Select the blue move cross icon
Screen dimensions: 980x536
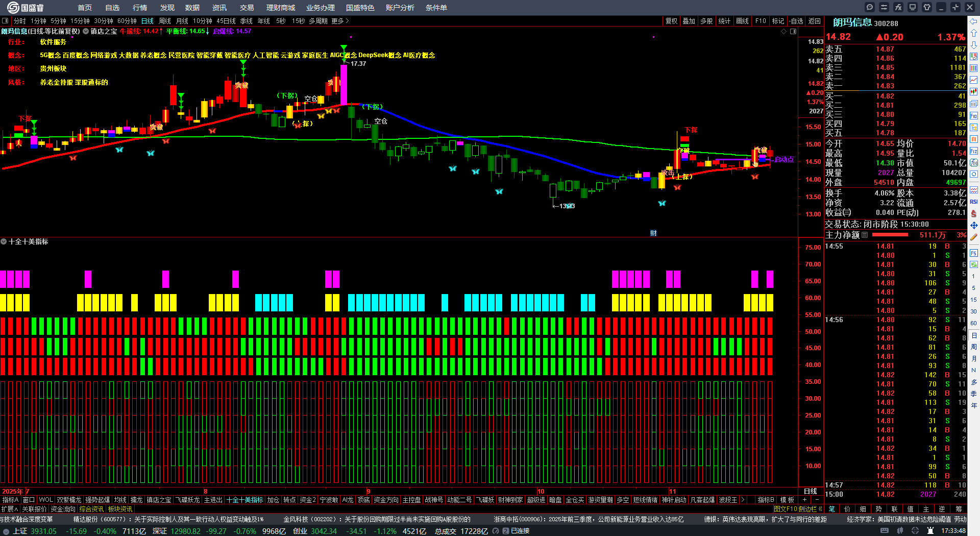(x=974, y=225)
